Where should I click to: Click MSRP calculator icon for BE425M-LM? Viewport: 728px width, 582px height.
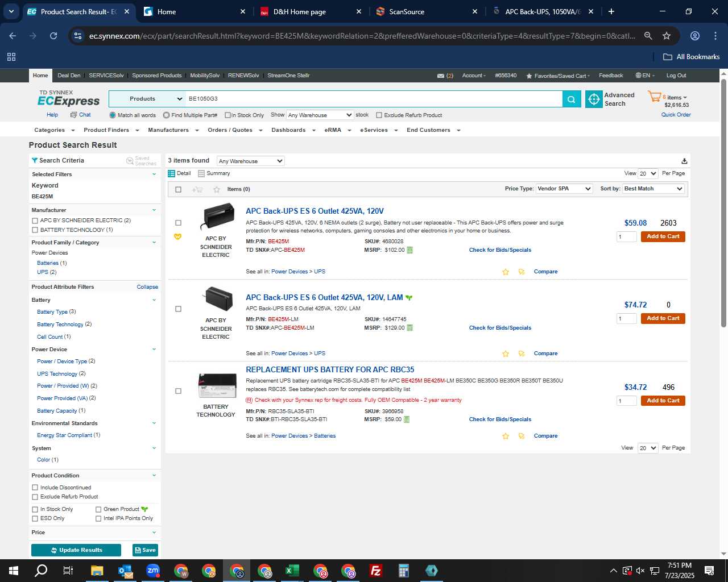(x=409, y=328)
